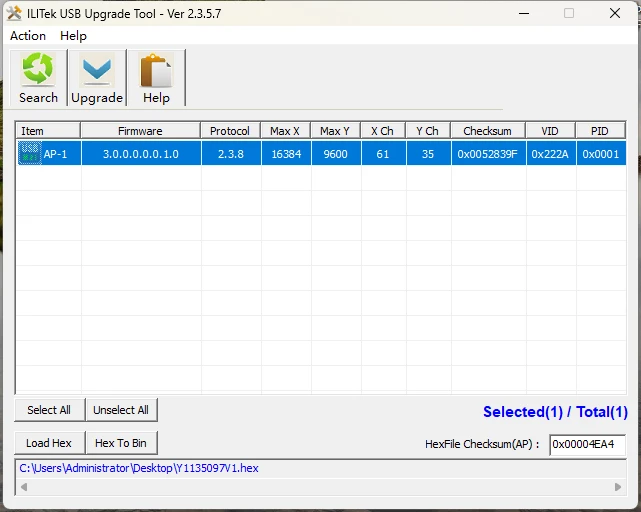Click the Checksum column header
This screenshot has height=512, width=641.
click(x=488, y=131)
